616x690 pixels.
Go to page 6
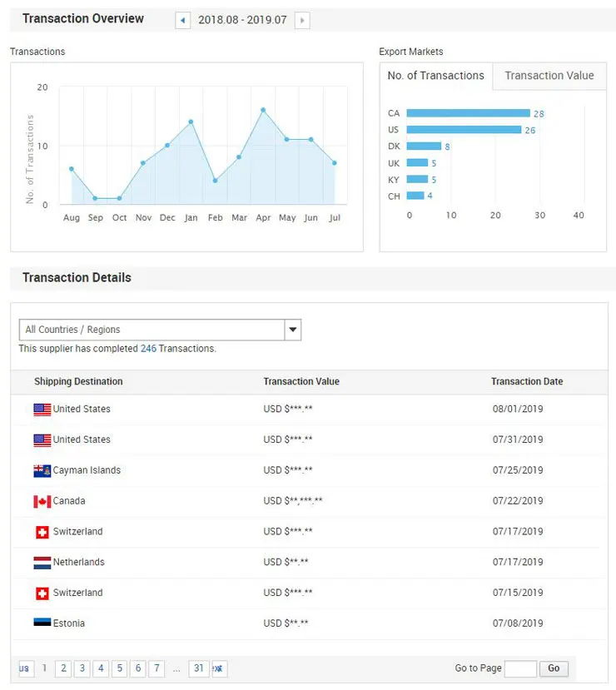[x=137, y=668]
